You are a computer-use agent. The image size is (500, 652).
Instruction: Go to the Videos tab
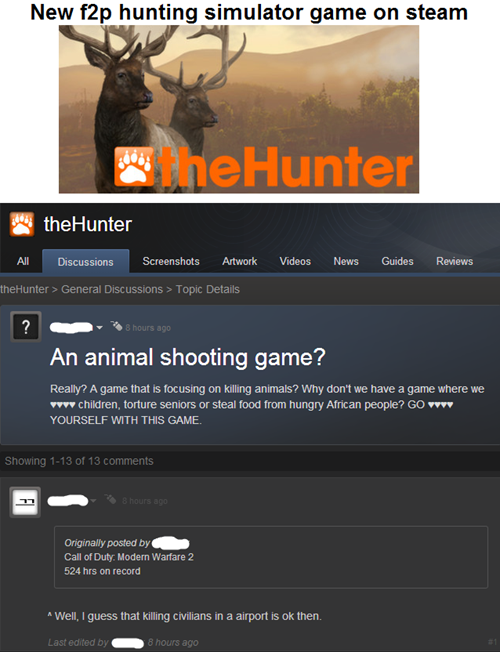(x=295, y=261)
